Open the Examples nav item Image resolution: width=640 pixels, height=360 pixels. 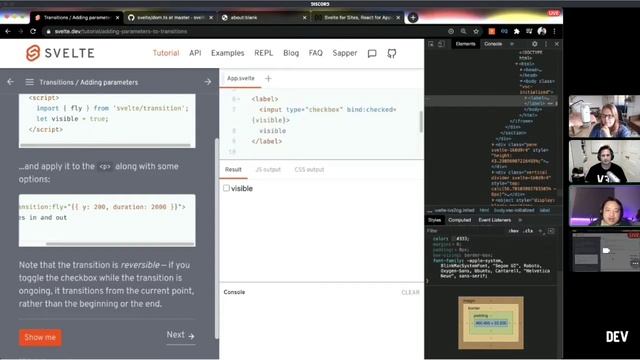coord(228,53)
